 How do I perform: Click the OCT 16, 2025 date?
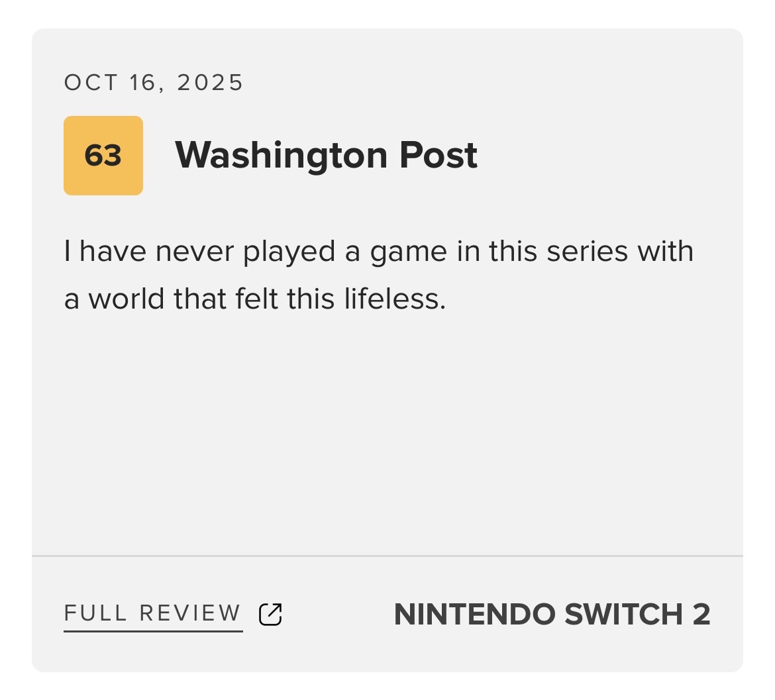click(154, 83)
